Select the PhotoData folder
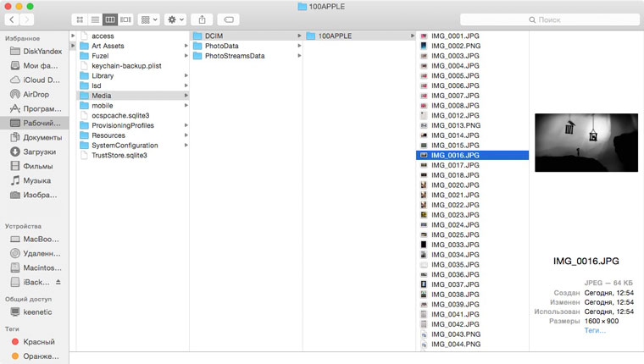Viewport: 644px width, 364px height. (221, 46)
